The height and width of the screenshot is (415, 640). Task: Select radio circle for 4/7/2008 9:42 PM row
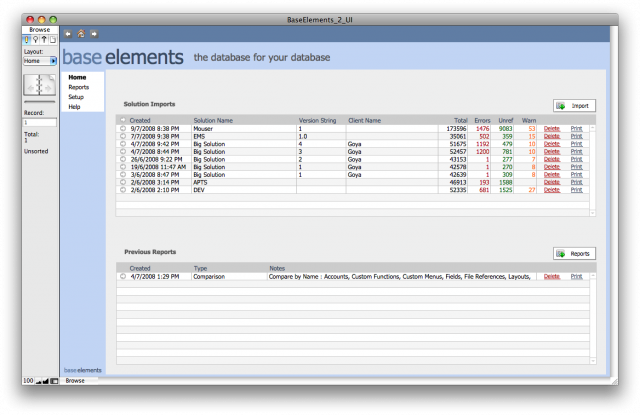[123, 144]
